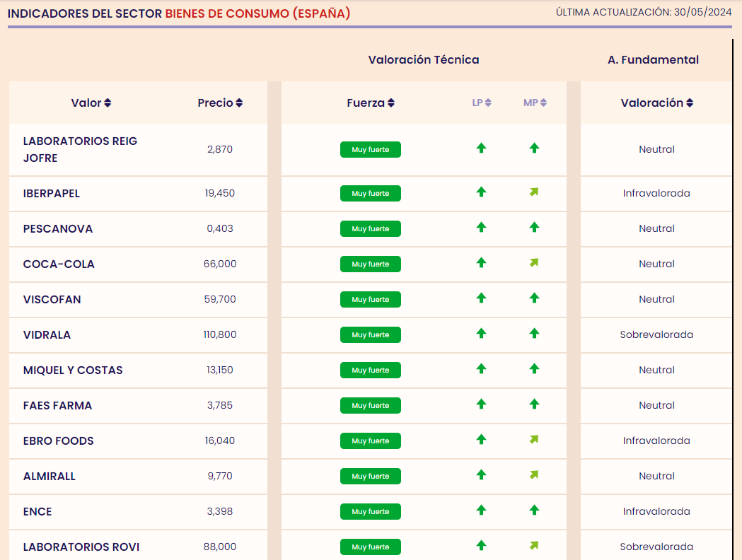This screenshot has height=560, width=742.
Task: Click MP up arrow for Pescanova
Action: coord(534,228)
